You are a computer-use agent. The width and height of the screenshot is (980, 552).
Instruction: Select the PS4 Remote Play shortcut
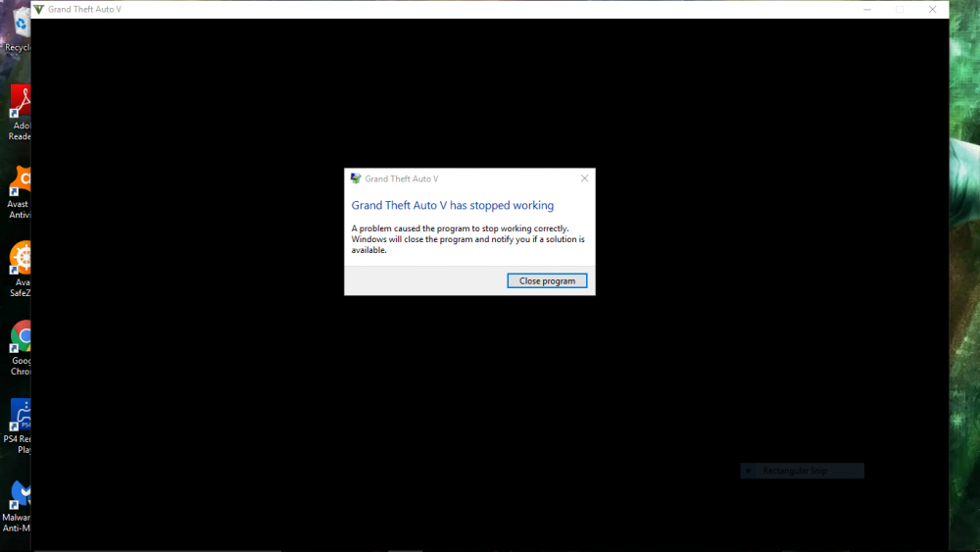coord(18,427)
